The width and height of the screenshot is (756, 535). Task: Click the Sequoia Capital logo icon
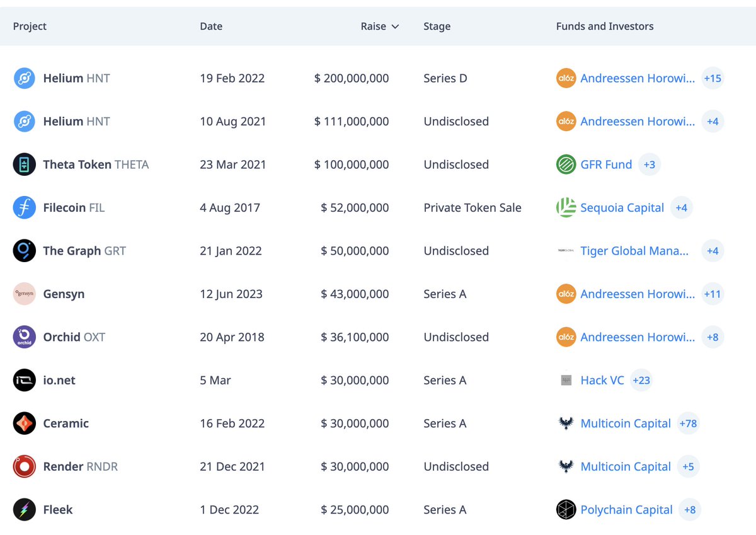[566, 208]
